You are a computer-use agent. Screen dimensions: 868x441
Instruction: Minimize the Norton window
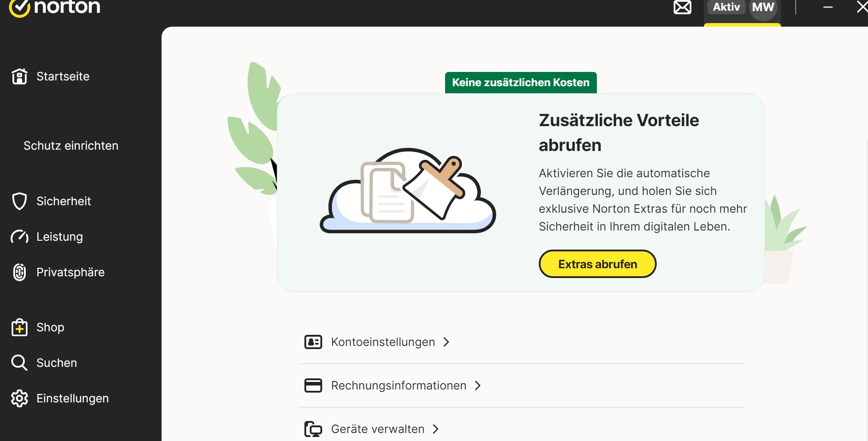828,7
